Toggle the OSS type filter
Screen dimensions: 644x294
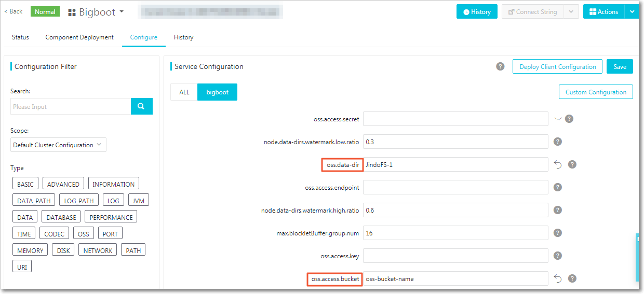84,234
